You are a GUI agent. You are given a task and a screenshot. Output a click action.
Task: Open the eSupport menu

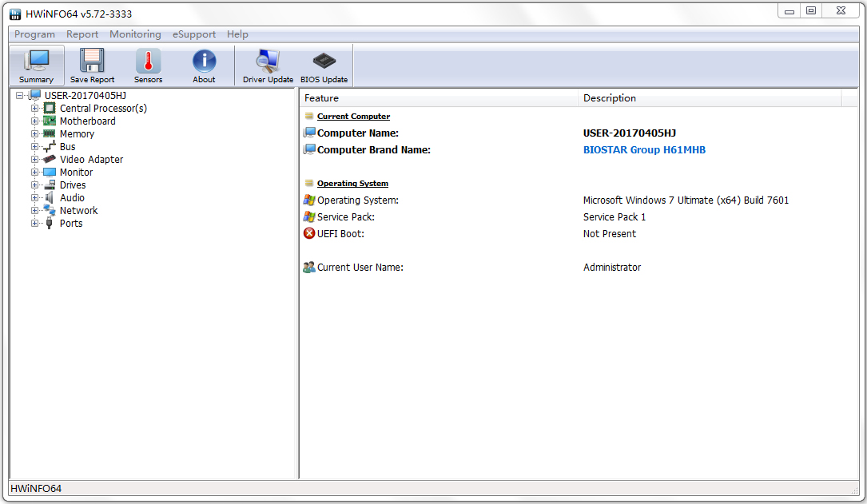click(x=194, y=34)
